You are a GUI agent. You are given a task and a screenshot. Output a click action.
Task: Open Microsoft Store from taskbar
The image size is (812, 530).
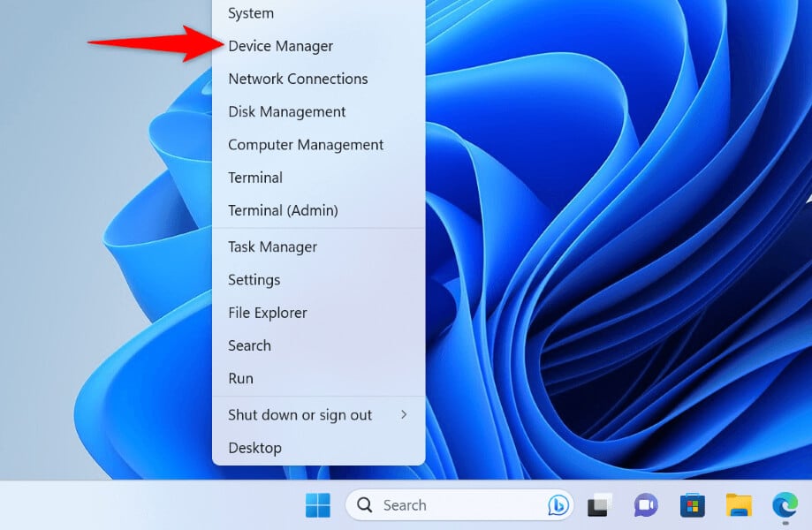tap(693, 504)
